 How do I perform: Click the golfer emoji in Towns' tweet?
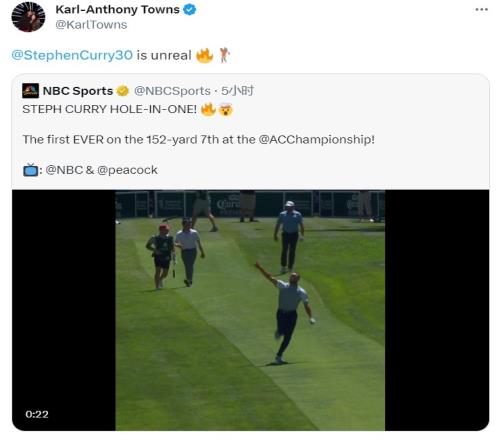[224, 55]
